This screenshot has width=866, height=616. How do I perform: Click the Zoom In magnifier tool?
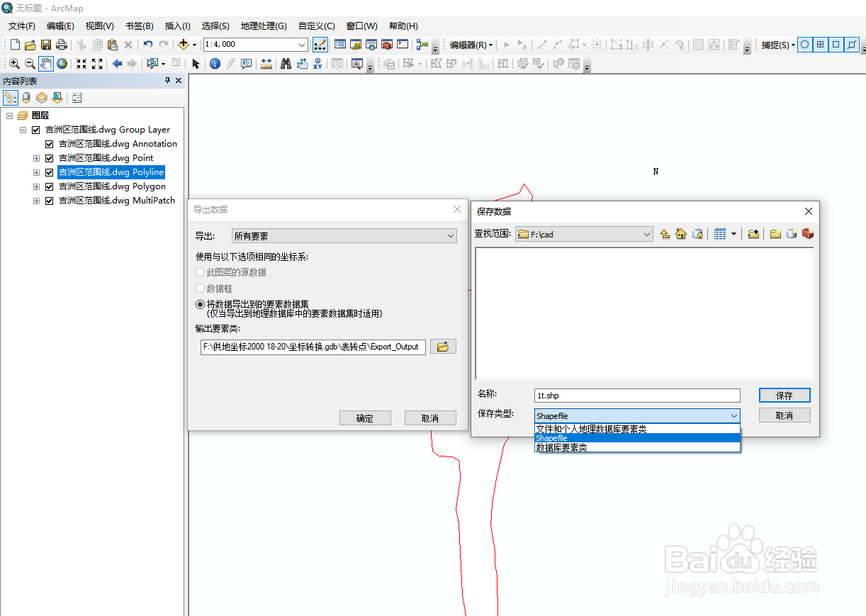[x=13, y=64]
